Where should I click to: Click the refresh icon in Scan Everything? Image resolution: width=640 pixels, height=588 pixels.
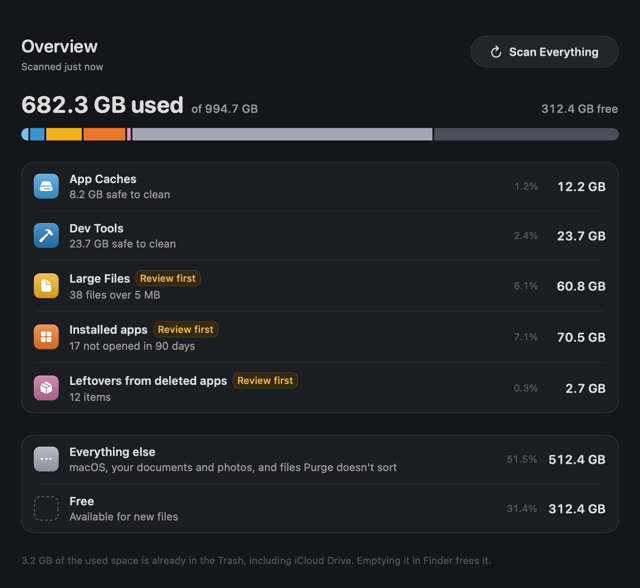click(x=496, y=52)
